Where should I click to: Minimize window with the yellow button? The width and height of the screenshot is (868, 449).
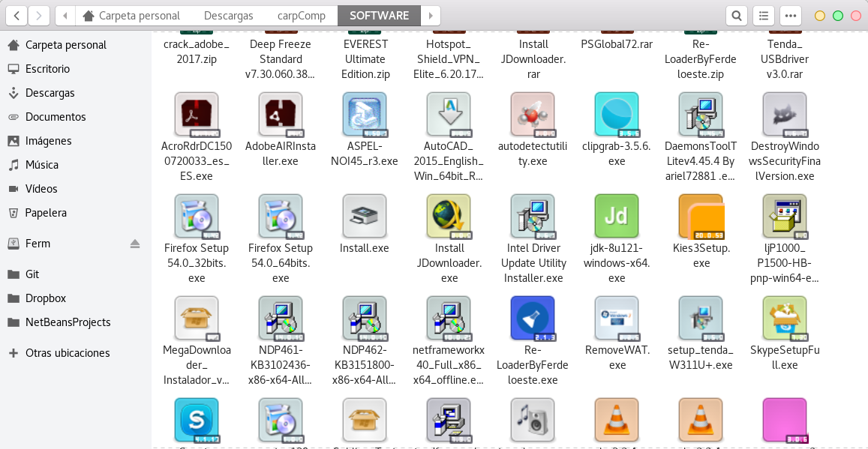pyautogui.click(x=820, y=16)
